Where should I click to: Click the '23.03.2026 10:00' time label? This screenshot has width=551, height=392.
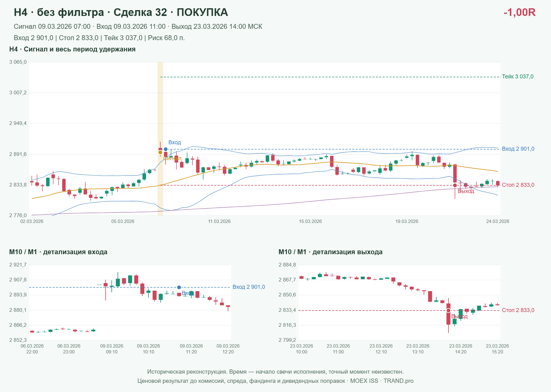(x=302, y=349)
